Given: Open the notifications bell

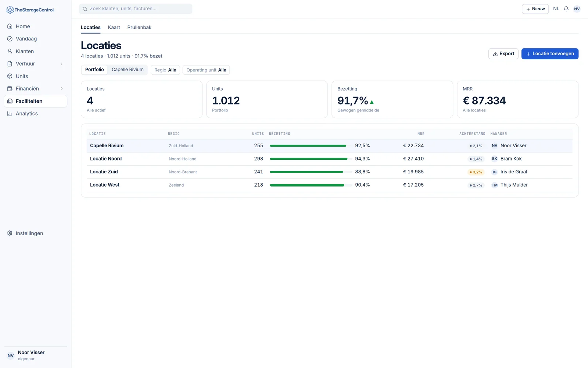Looking at the screenshot, I should (566, 9).
